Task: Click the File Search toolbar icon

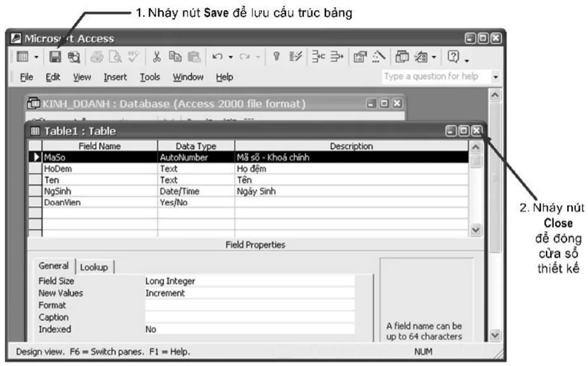Action: pyautogui.click(x=74, y=57)
